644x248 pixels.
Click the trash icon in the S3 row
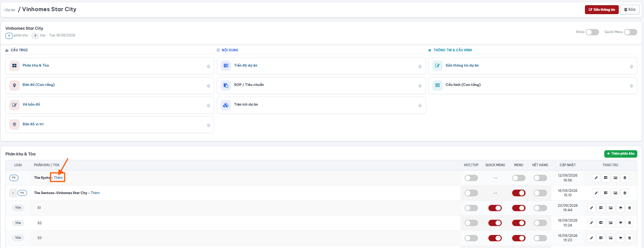630,238
